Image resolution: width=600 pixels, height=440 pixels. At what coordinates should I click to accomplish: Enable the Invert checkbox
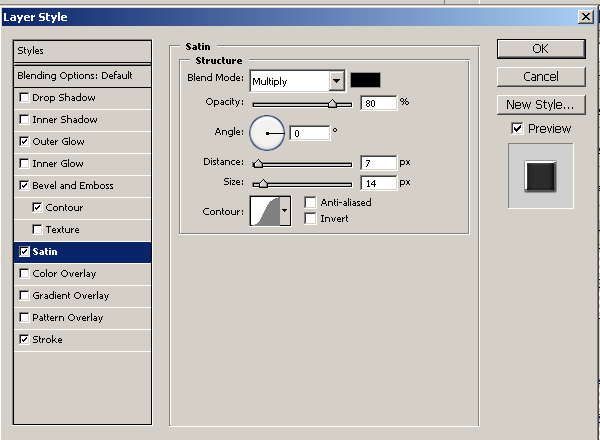coord(311,218)
